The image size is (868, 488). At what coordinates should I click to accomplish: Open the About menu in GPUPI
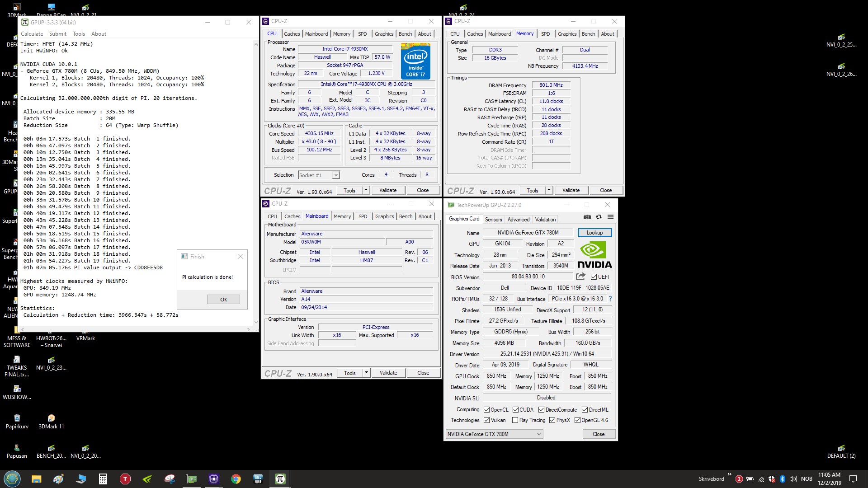99,34
